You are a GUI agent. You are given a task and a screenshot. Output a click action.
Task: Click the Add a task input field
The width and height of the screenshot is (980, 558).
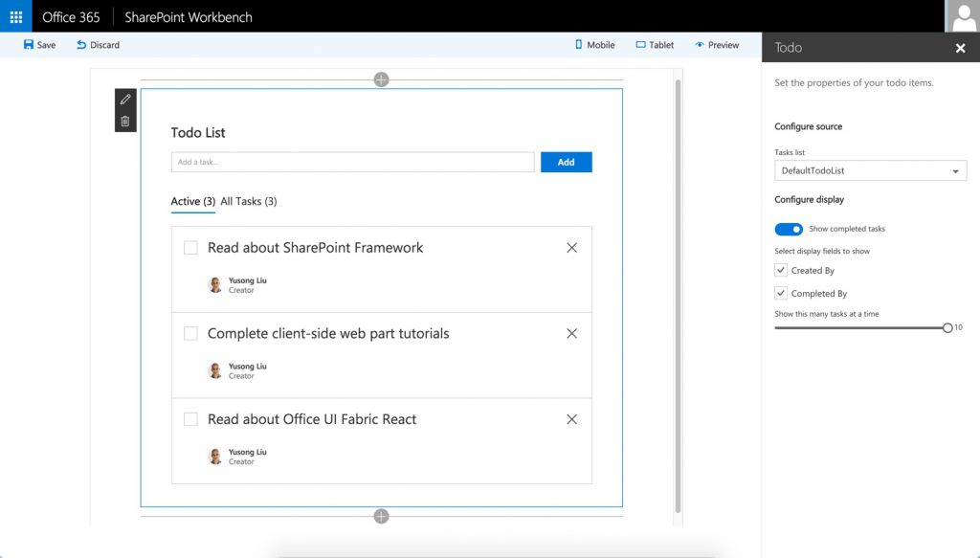pos(352,162)
